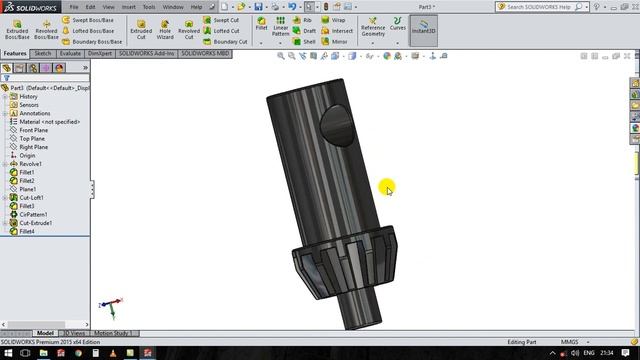Expand the Revolve1 feature
The image size is (640, 360).
tap(5, 164)
